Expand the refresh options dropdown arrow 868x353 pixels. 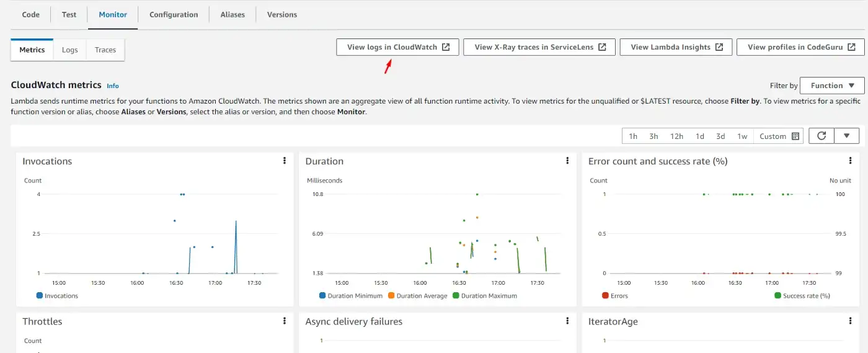click(847, 136)
